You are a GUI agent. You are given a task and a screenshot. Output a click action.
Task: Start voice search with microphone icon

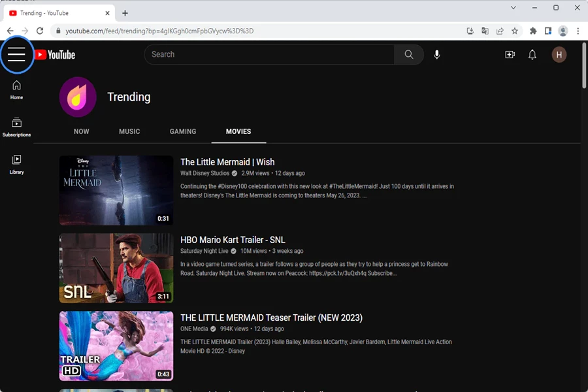click(437, 55)
